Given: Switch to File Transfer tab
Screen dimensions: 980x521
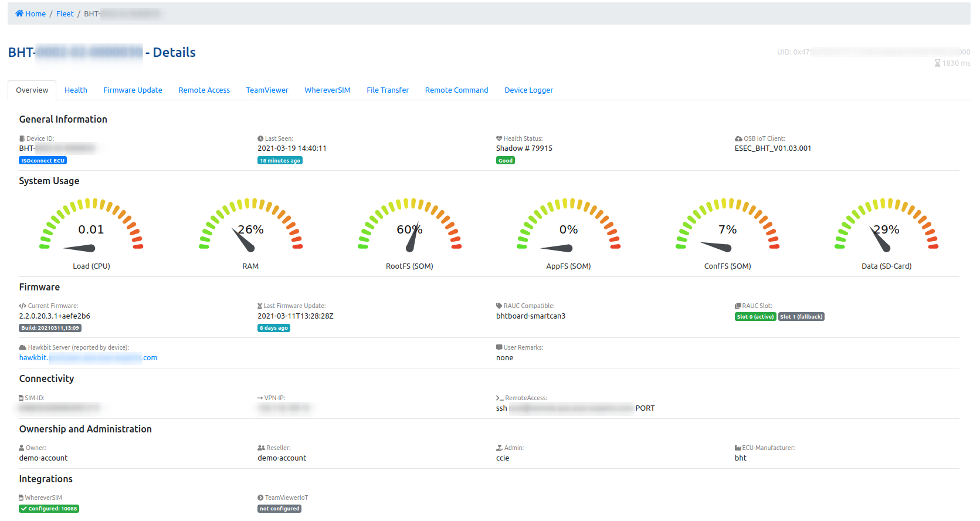Looking at the screenshot, I should click(x=388, y=90).
